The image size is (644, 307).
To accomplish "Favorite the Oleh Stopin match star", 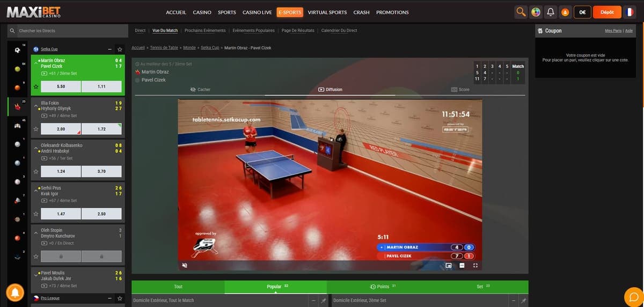I will 35,256.
